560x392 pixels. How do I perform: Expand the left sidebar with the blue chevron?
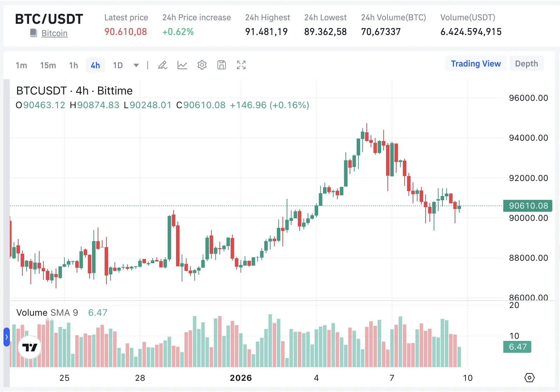coord(6,337)
